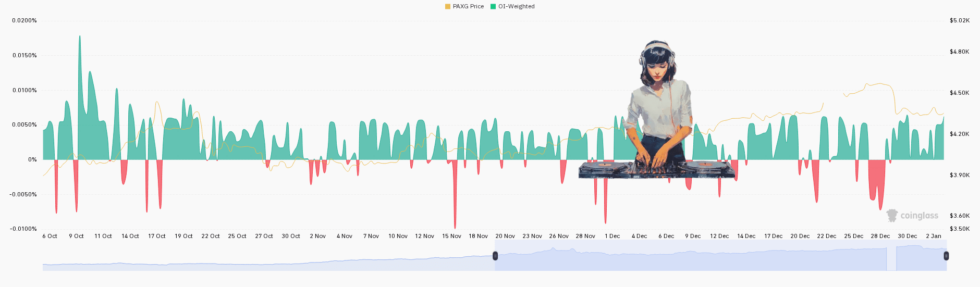
Task: Click the 2 Nov date label
Action: point(318,236)
